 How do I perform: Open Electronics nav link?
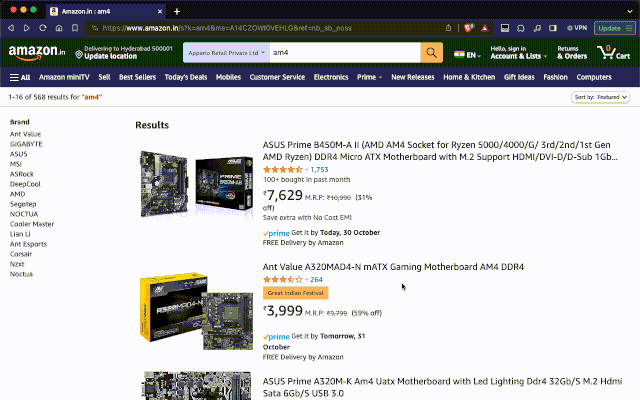(x=331, y=77)
